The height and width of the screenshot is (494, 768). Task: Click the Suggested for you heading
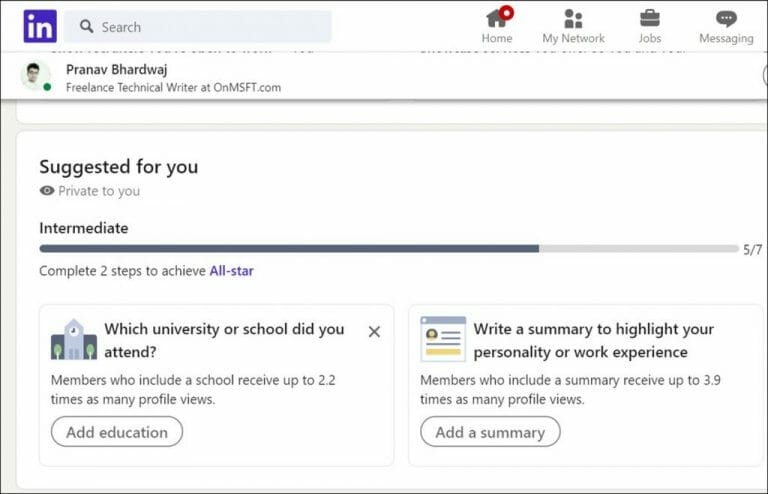click(118, 167)
